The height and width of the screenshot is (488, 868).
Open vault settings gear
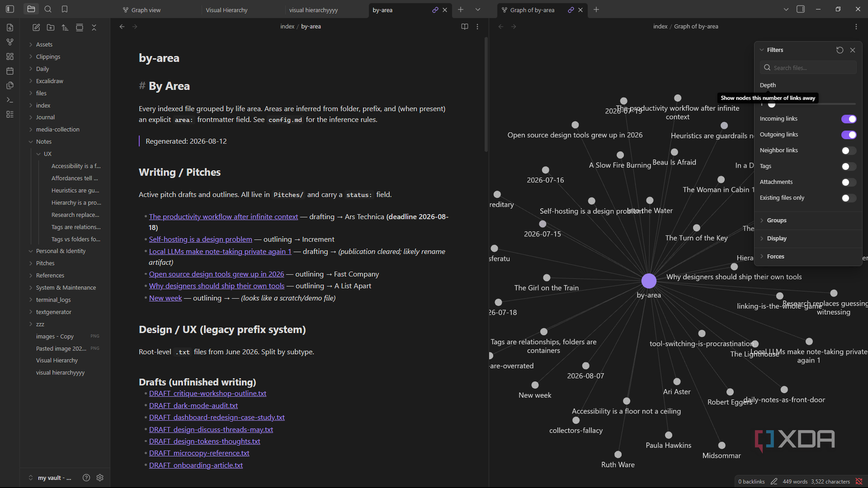[x=100, y=477]
